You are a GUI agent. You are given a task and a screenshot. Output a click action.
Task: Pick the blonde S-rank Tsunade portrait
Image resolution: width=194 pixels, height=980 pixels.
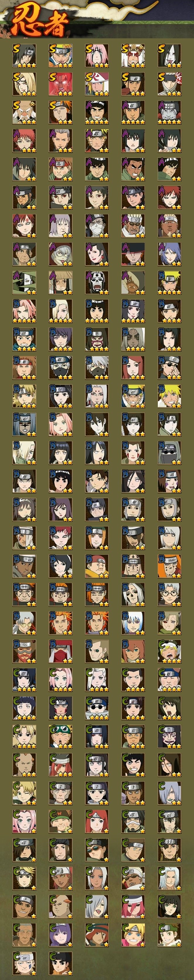click(24, 85)
